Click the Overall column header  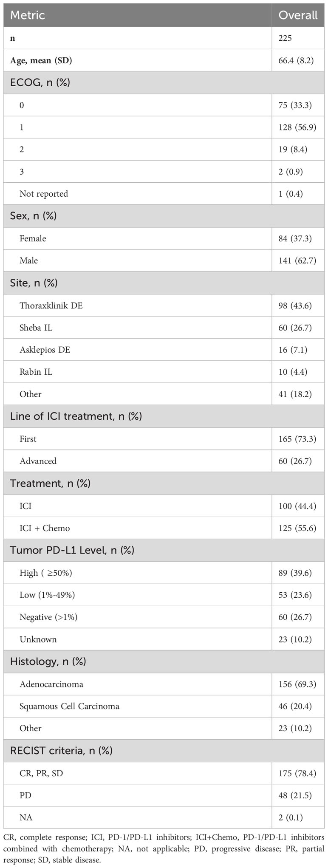(298, 15)
